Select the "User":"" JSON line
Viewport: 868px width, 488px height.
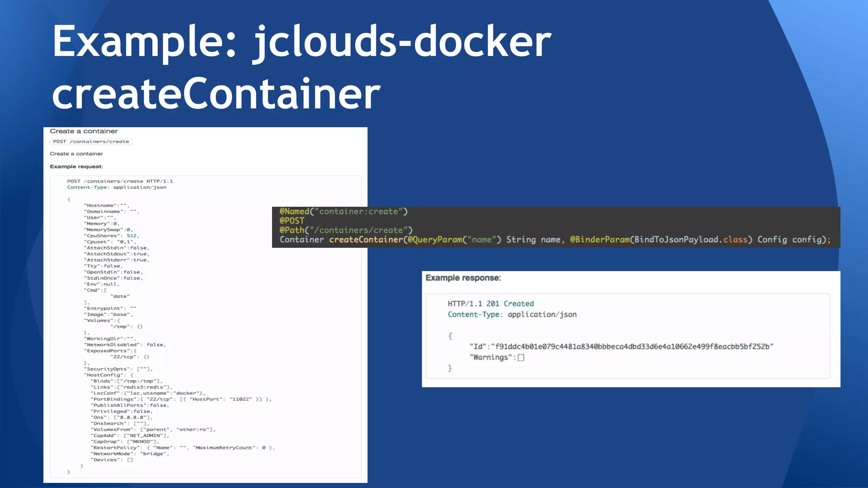tap(100, 218)
